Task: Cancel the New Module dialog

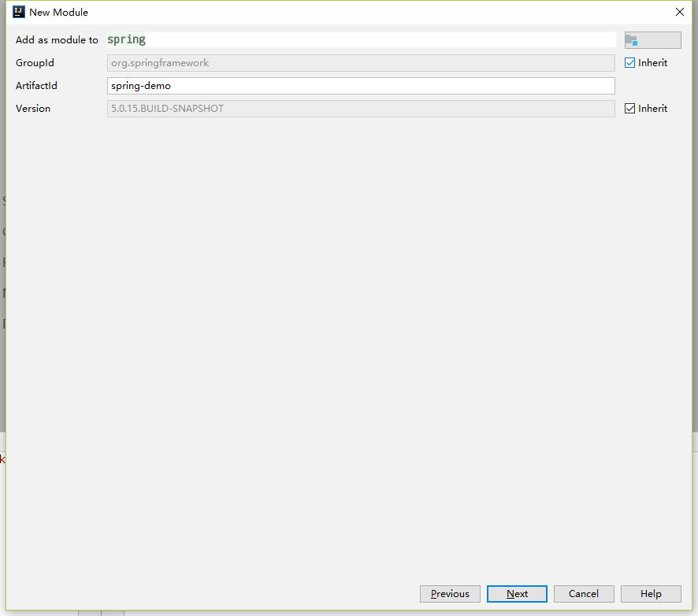Action: coord(584,594)
